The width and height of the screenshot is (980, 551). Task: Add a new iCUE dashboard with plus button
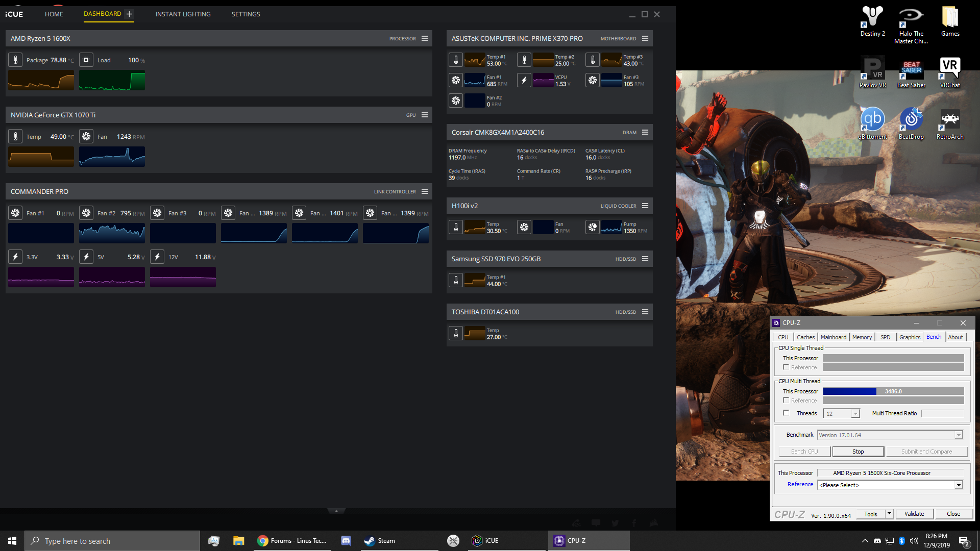pos(129,14)
